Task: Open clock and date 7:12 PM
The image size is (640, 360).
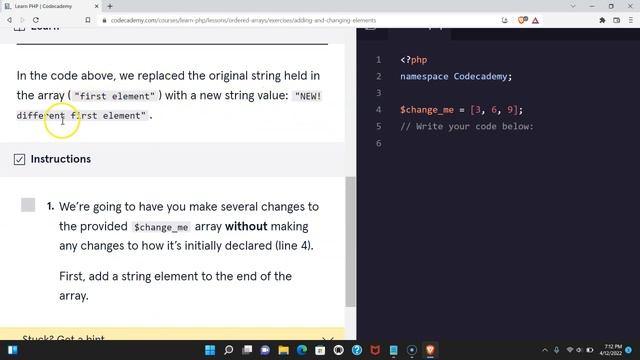Action: tap(611, 350)
